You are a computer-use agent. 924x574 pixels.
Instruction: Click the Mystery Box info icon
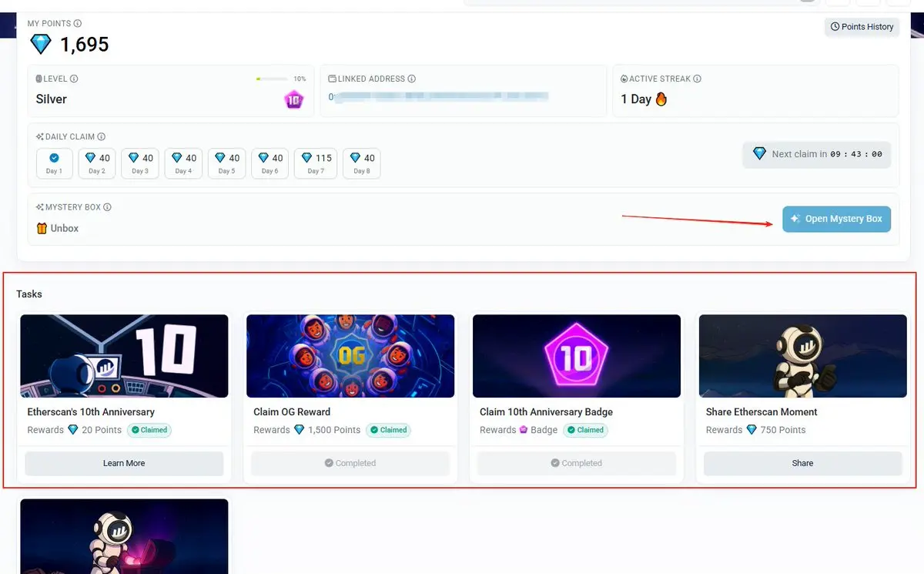(x=108, y=207)
